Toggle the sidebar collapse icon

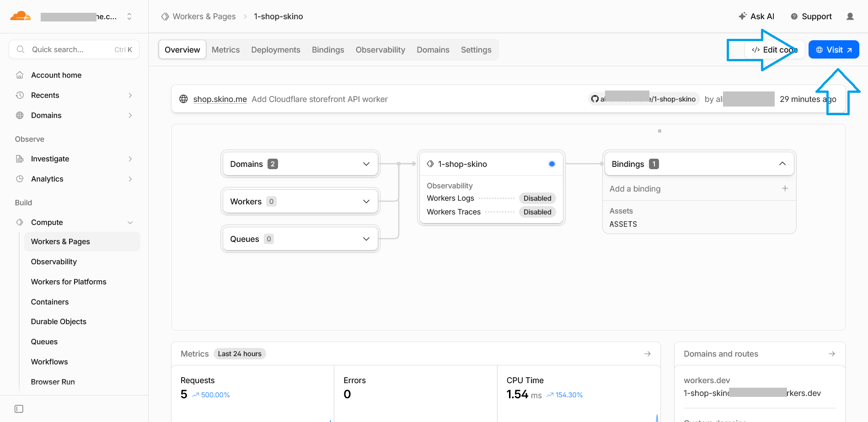click(19, 409)
